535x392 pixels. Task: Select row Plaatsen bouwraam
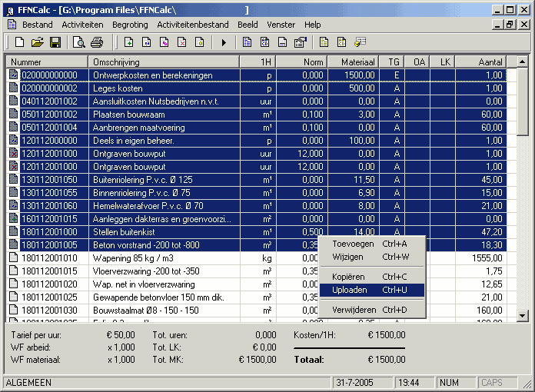click(257, 115)
